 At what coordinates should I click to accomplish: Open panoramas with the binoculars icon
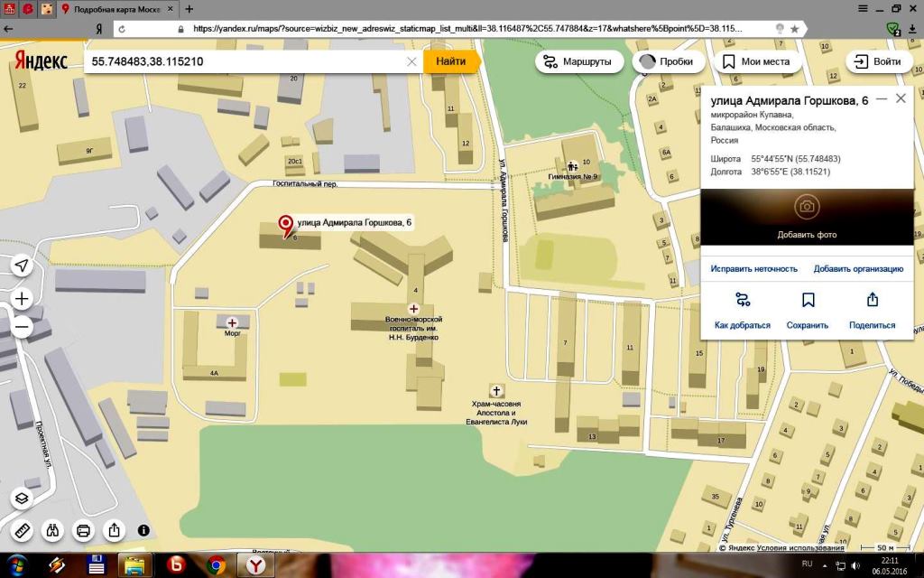(x=53, y=530)
